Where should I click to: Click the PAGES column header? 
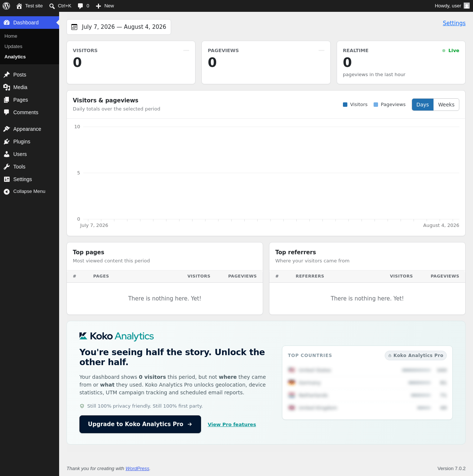101,276
